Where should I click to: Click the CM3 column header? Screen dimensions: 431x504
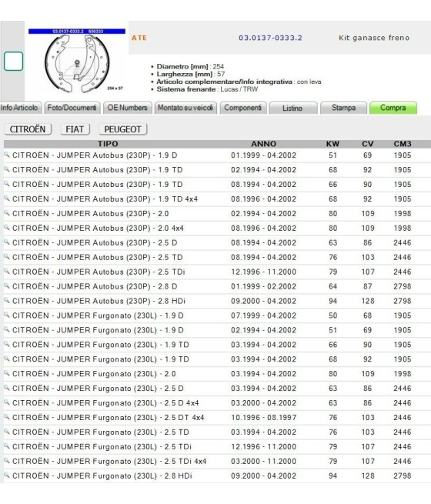(403, 144)
